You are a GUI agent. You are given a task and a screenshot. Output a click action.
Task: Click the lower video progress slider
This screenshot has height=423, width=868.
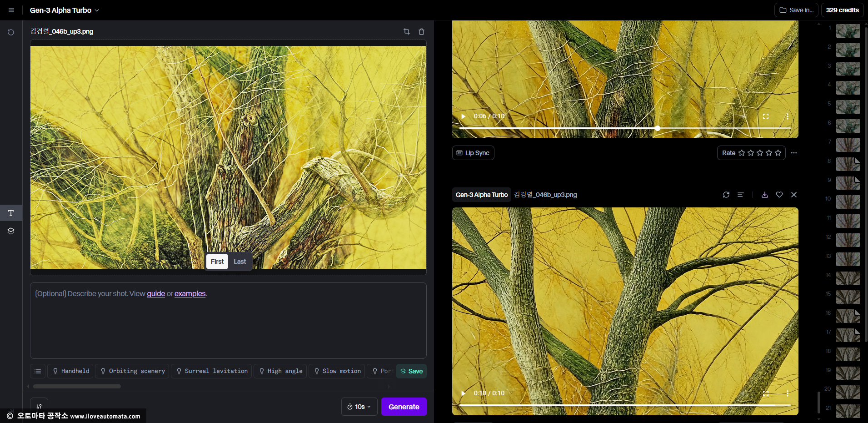[625, 405]
